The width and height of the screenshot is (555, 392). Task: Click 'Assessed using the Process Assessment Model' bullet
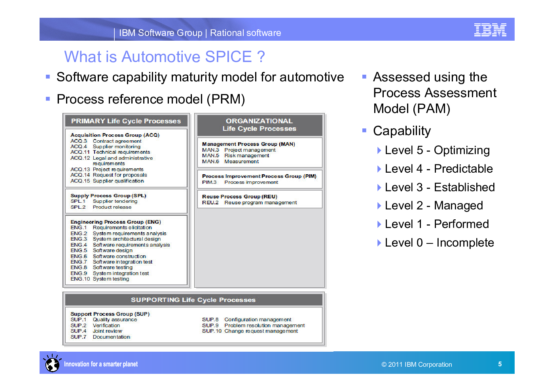(x=434, y=93)
